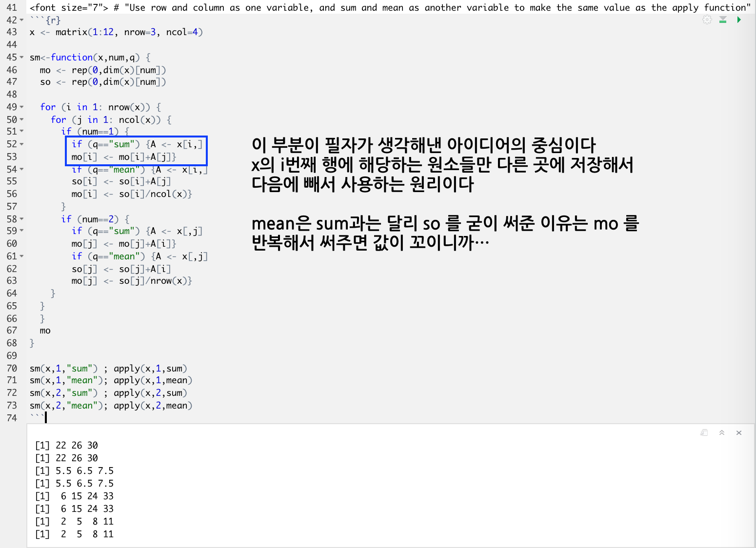Click first output row '22 26 30'
This screenshot has height=548, width=756.
[66, 446]
